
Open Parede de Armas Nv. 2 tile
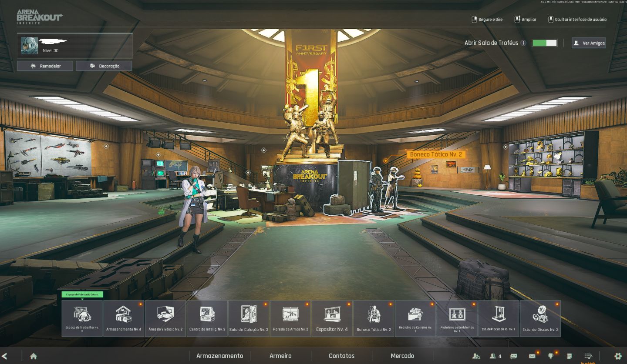pos(290,318)
